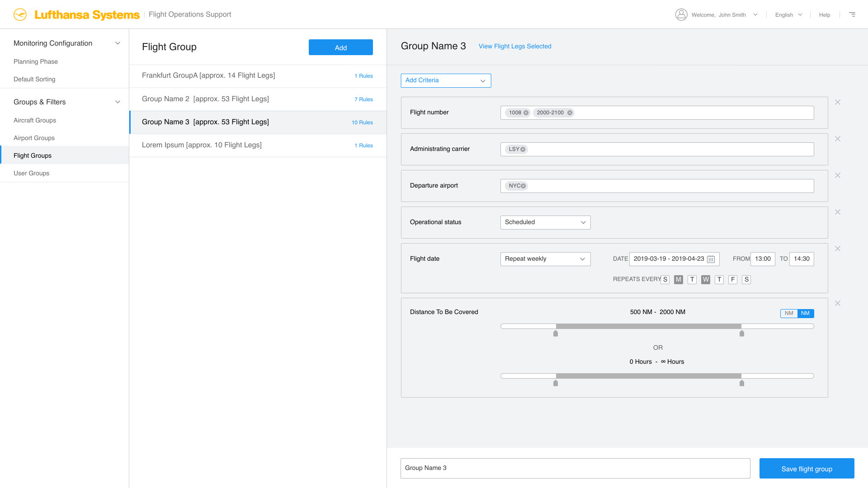Viewport: 868px width, 488px height.
Task: Delete the Distance To Be Covered row
Action: click(x=838, y=304)
